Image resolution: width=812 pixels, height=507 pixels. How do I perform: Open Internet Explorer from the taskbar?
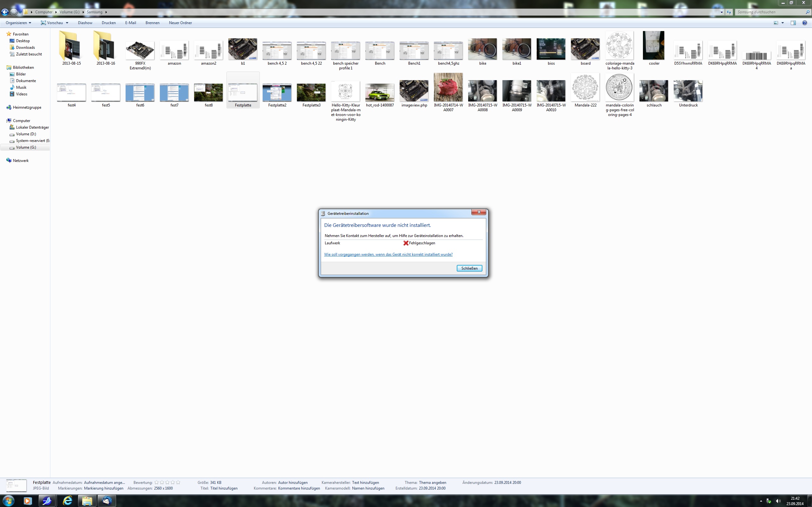(x=68, y=501)
